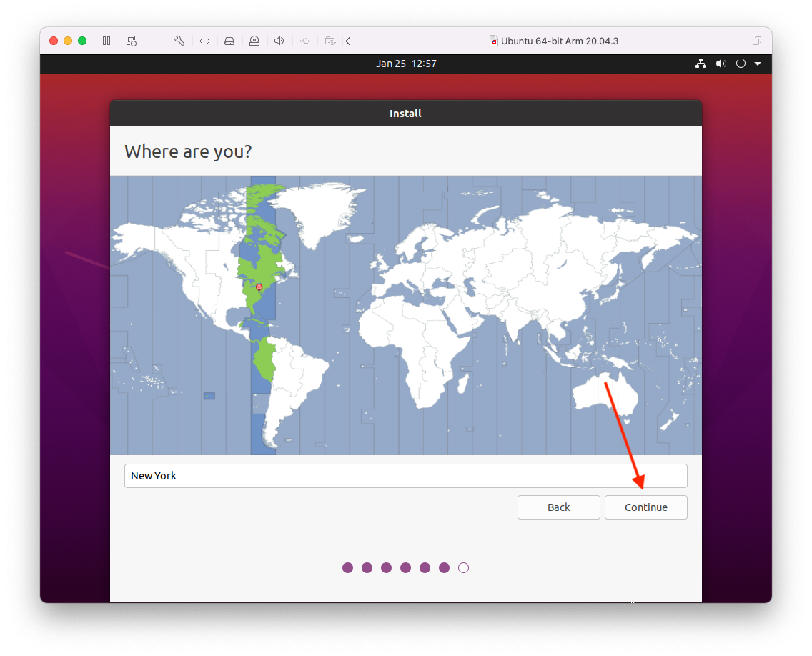
Task: Collapse toolbar with the left chevron
Action: [x=348, y=41]
